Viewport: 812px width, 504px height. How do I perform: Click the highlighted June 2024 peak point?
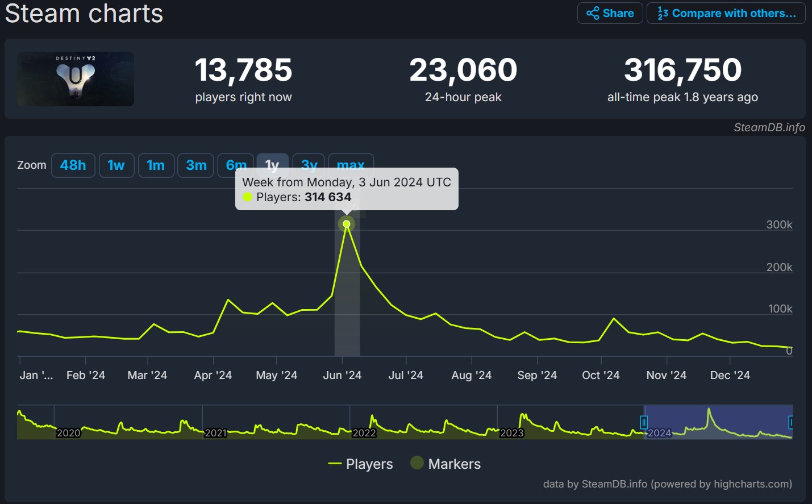[347, 224]
